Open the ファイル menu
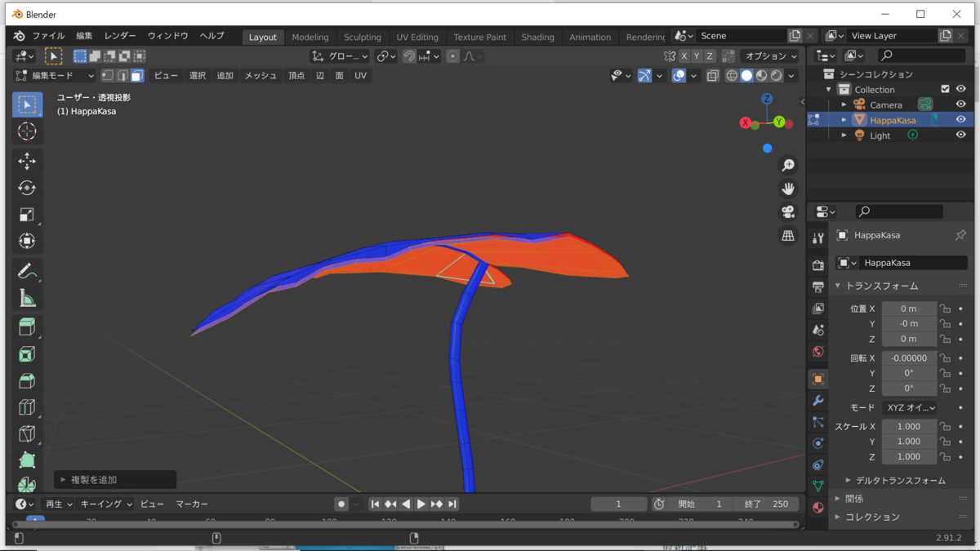Viewport: 980px width, 551px height. pos(48,36)
